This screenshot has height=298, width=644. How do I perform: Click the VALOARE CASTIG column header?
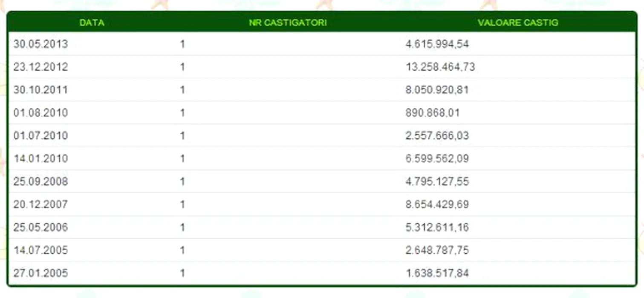(518, 23)
